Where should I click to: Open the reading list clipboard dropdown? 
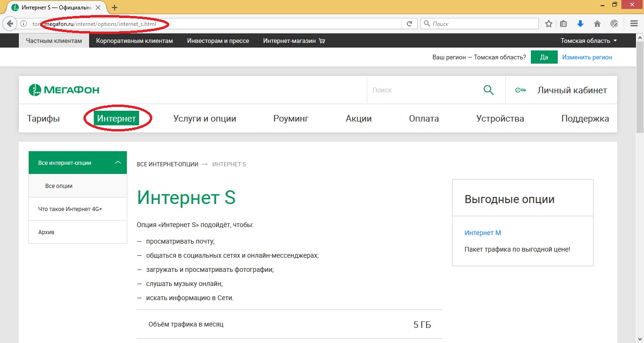(x=564, y=23)
